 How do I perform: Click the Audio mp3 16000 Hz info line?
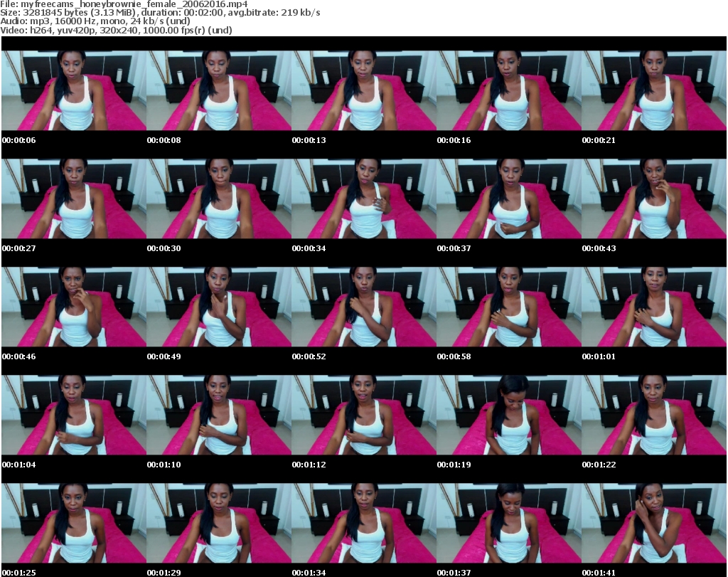click(95, 21)
